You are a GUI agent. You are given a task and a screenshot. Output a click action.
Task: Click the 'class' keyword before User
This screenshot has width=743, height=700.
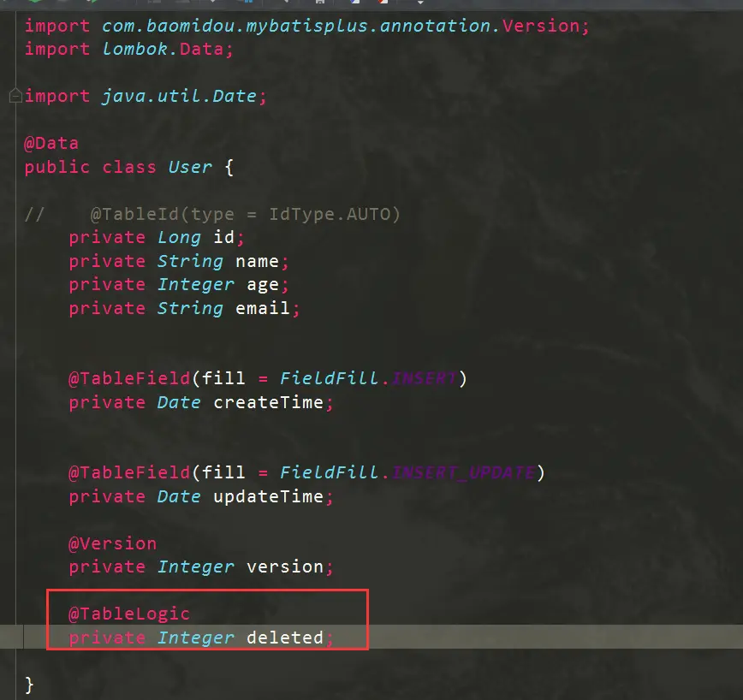point(129,167)
